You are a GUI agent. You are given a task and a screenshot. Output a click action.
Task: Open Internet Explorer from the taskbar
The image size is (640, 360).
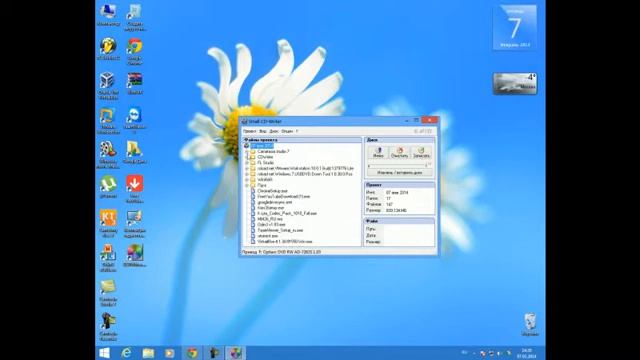point(126,353)
